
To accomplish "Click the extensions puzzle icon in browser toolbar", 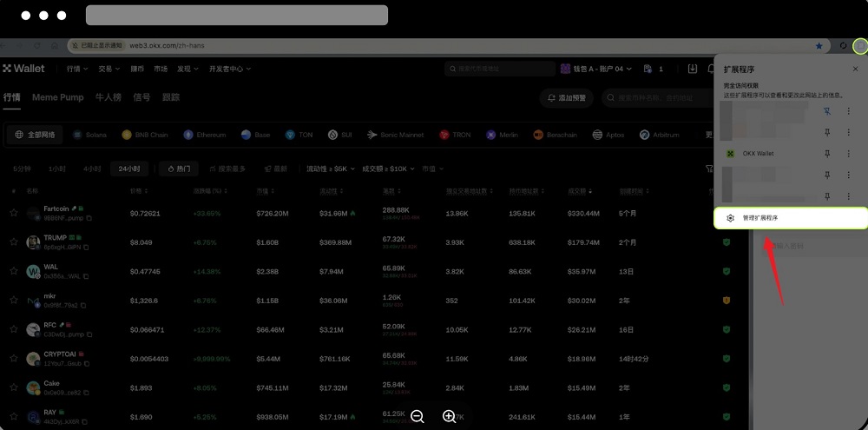I will coord(859,46).
